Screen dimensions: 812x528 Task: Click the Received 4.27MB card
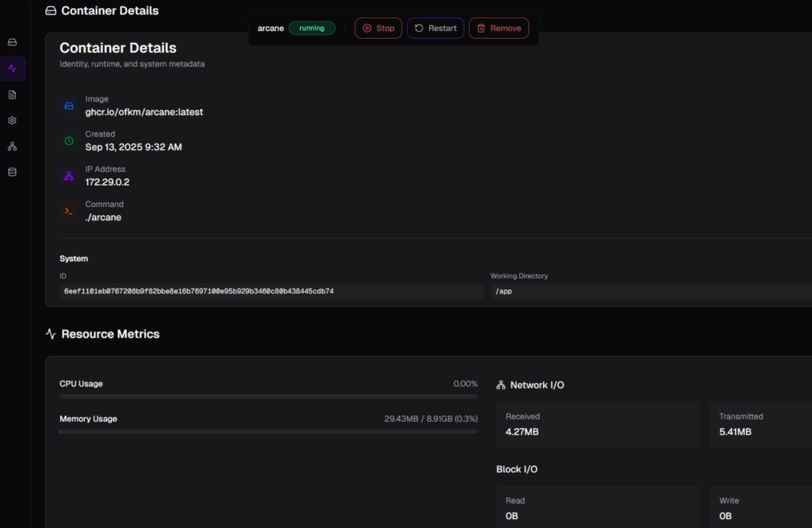pos(598,424)
